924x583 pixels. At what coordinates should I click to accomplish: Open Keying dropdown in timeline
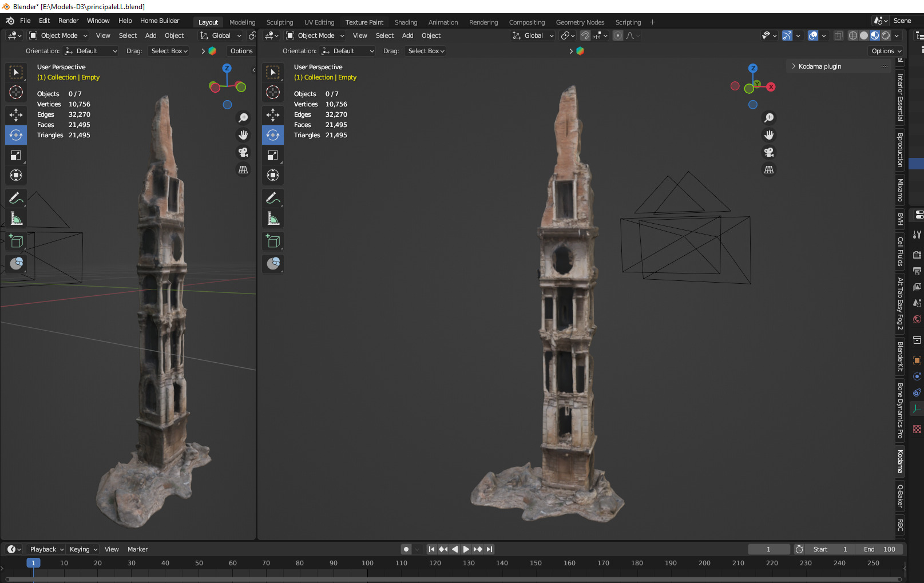(x=84, y=549)
